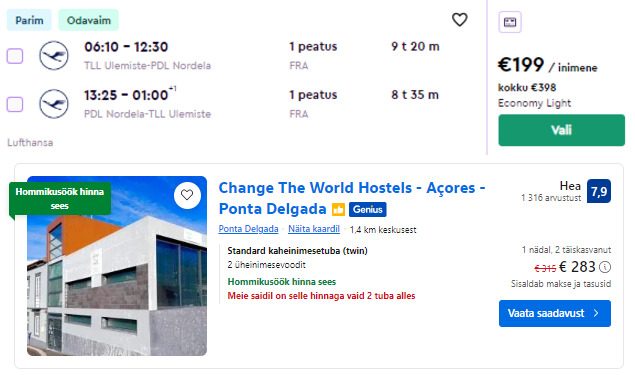Click the Genius badge
Image resolution: width=635 pixels, height=379 pixels.
[368, 209]
